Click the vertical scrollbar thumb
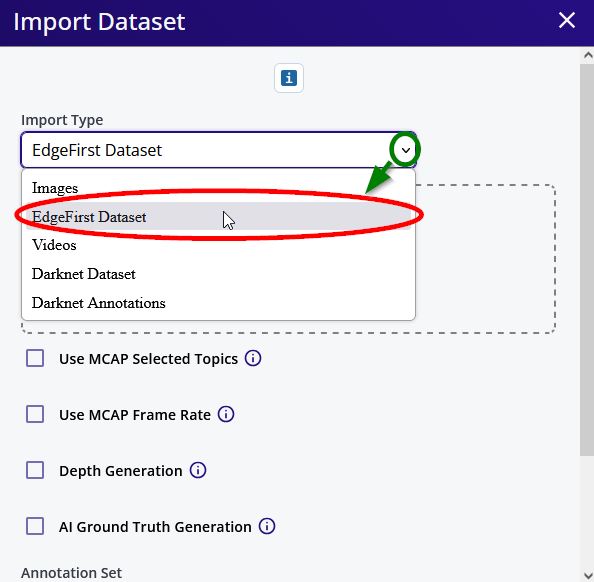Image resolution: width=594 pixels, height=582 pixels. (x=587, y=260)
